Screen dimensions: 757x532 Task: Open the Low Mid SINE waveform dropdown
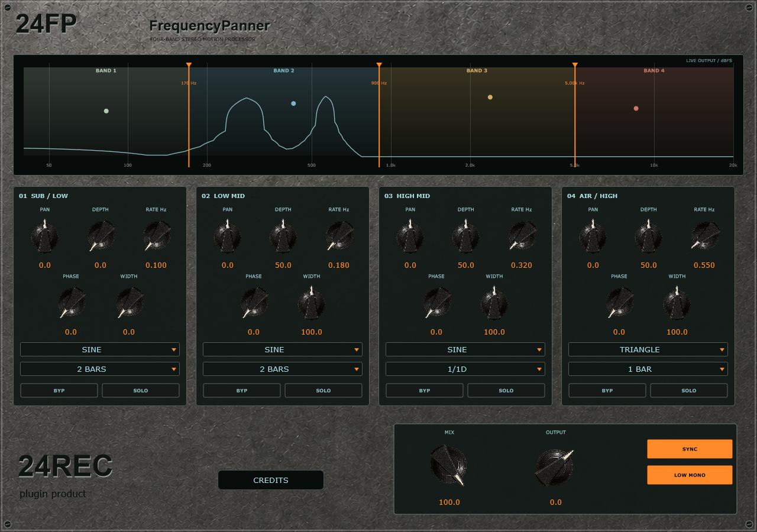click(283, 349)
